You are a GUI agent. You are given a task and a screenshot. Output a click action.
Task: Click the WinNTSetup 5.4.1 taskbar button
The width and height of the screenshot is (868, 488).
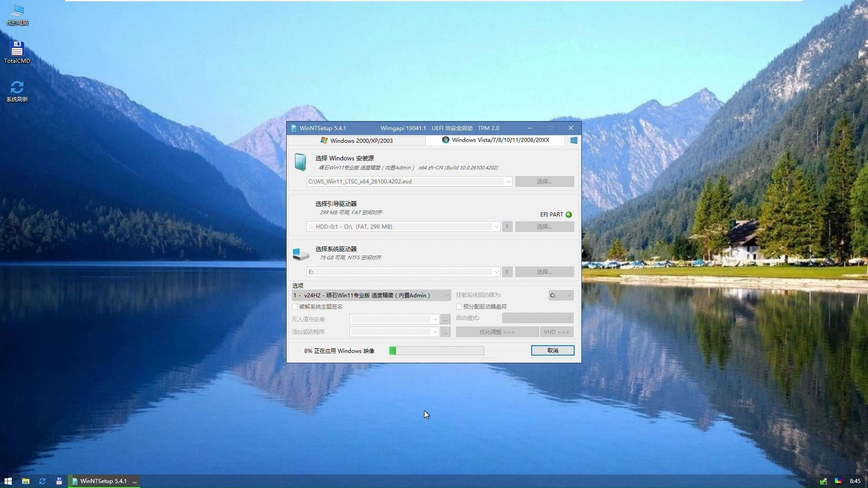[104, 481]
